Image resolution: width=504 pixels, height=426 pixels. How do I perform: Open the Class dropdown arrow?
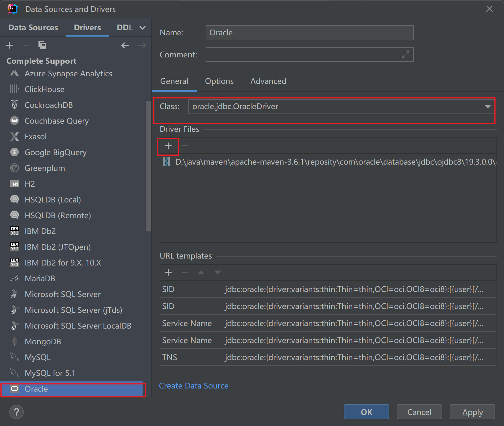tap(488, 107)
